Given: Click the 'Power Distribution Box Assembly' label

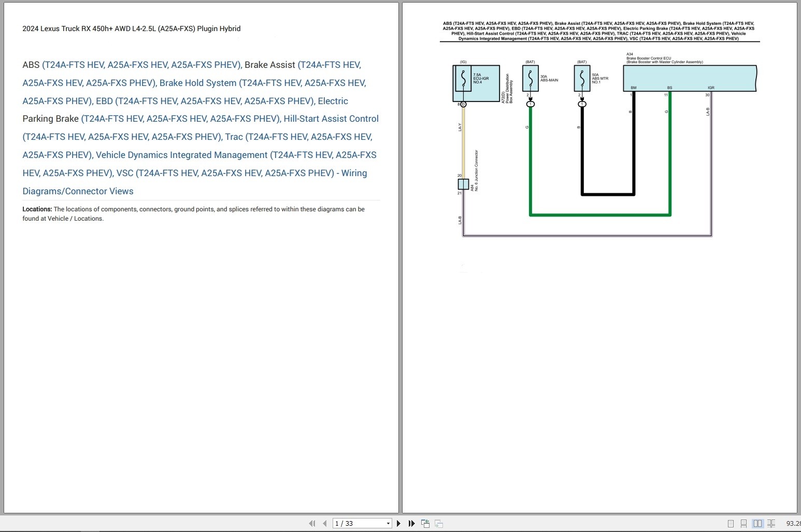Looking at the screenshot, I should pyautogui.click(x=509, y=89).
